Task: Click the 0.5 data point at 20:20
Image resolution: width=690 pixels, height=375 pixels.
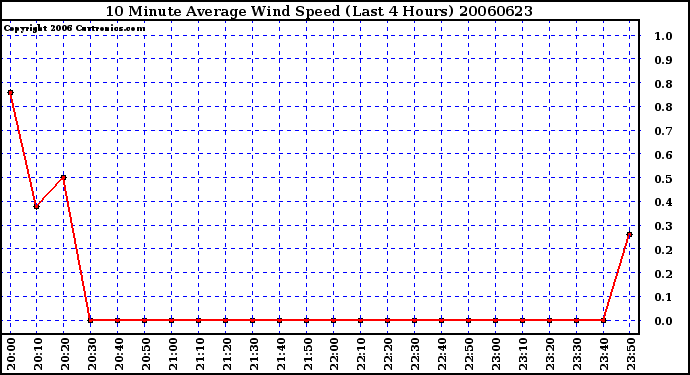Action: [64, 177]
